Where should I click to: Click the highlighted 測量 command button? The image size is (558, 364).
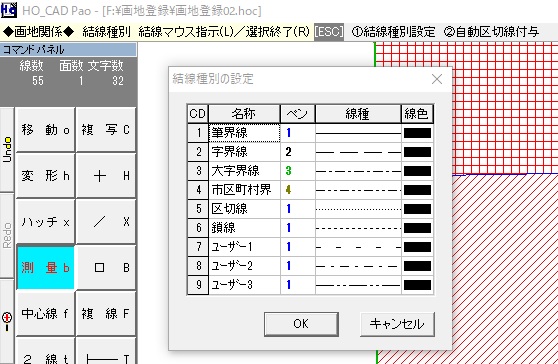click(46, 268)
